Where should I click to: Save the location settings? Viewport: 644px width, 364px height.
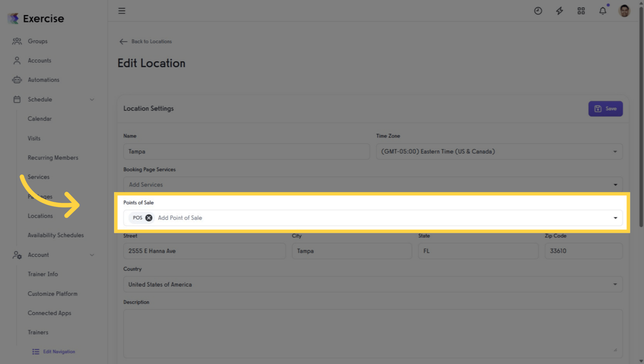605,109
